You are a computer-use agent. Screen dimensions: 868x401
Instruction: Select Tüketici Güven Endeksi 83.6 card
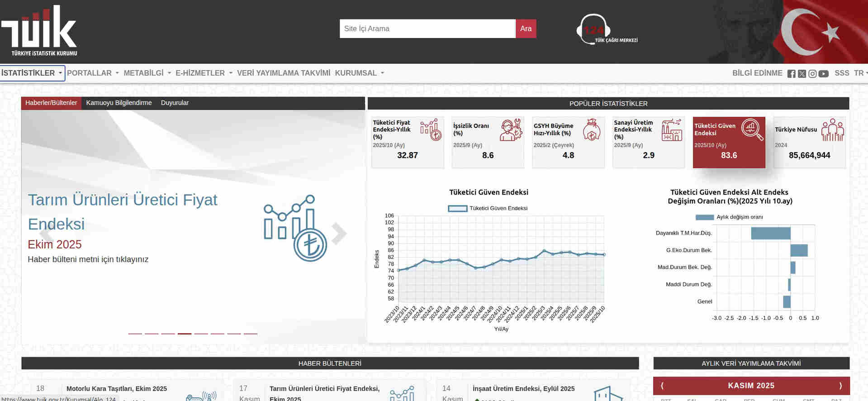tap(729, 143)
